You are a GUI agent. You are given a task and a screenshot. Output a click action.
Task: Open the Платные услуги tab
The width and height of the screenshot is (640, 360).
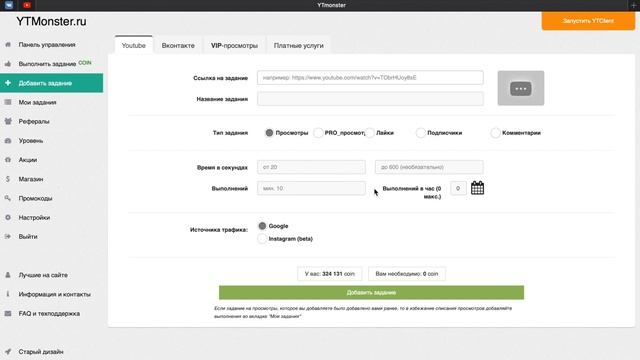[298, 45]
